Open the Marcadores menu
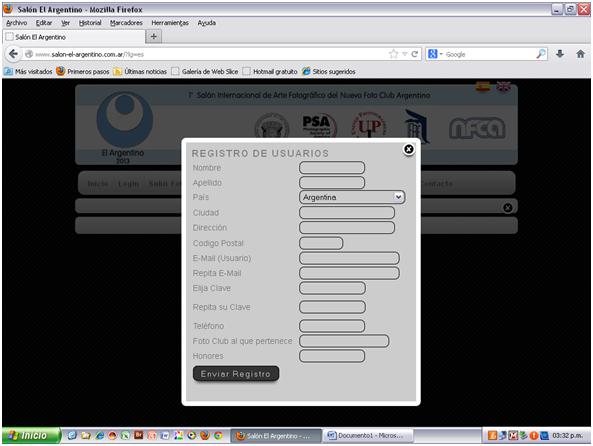Viewport: 593px width, 446px height. coord(126,23)
